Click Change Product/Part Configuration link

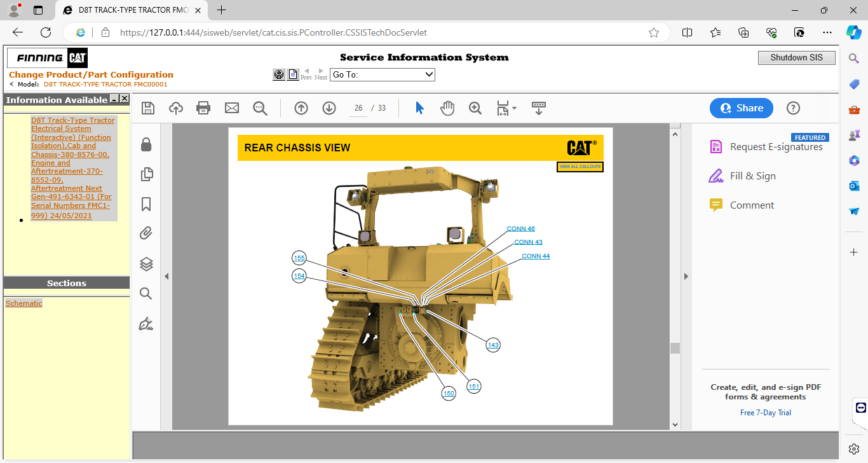[91, 74]
